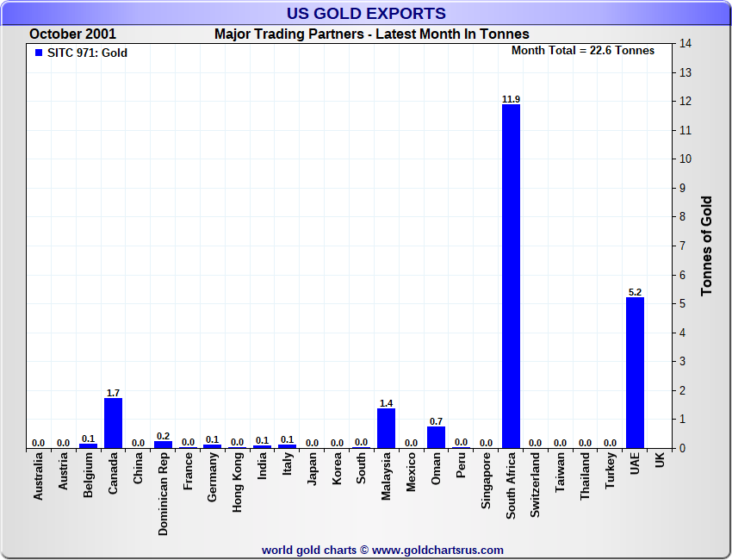Click the 'Thailand' axis label

point(585,476)
